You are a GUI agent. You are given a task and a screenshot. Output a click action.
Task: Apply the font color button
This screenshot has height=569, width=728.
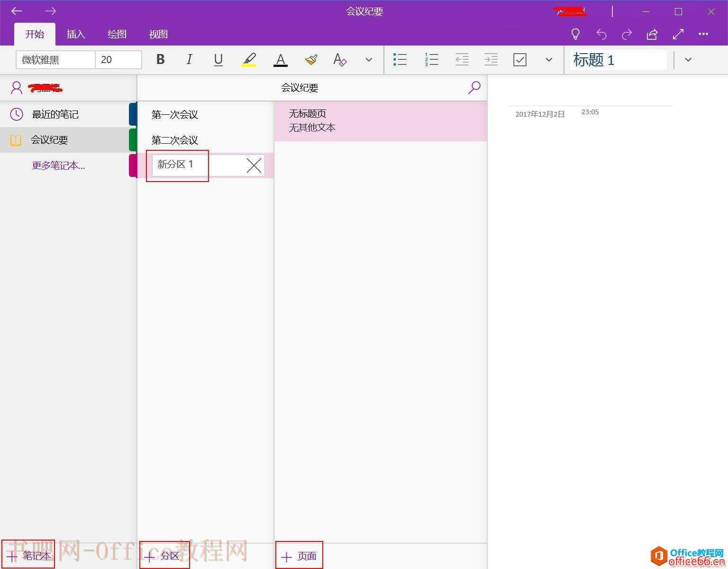(x=281, y=59)
